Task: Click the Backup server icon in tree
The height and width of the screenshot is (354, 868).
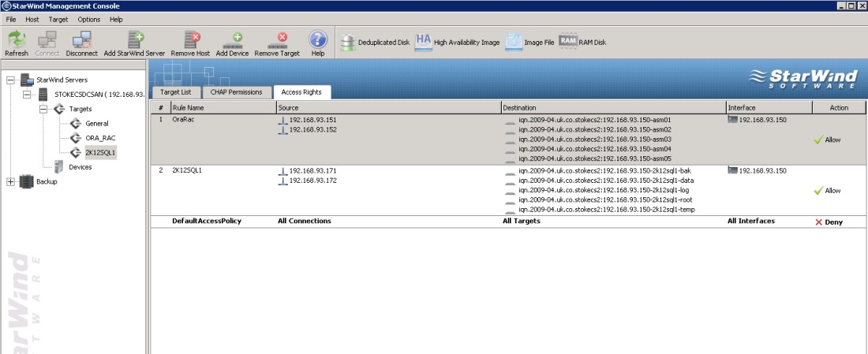Action: pos(26,181)
